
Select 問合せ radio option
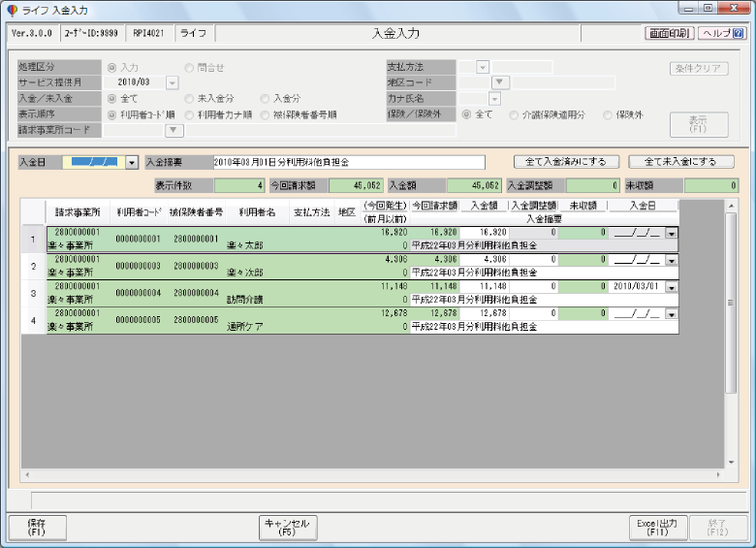tap(189, 68)
